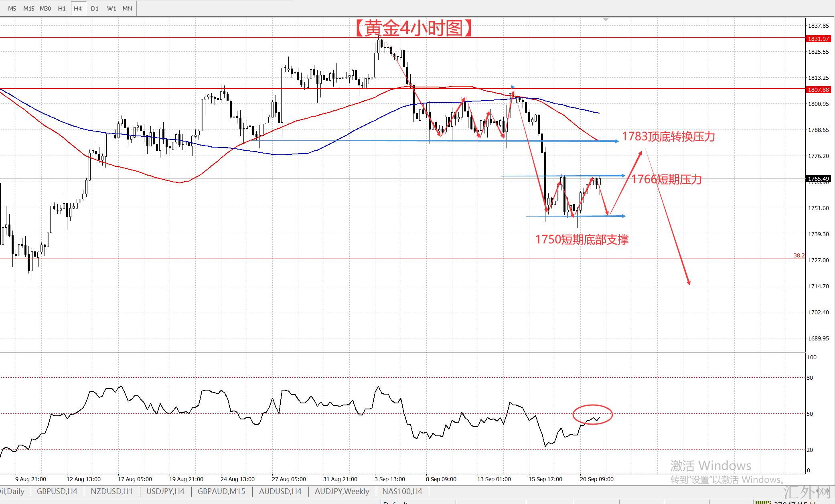This screenshot has height=504, width=835.
Task: Select the 1831.97 red horizontal line label
Action: coord(818,39)
